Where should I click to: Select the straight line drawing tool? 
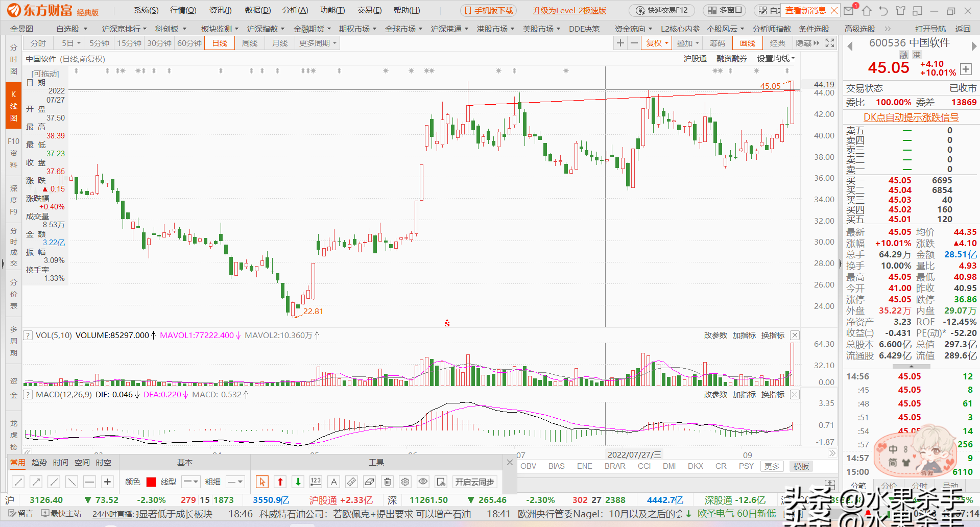pos(18,482)
